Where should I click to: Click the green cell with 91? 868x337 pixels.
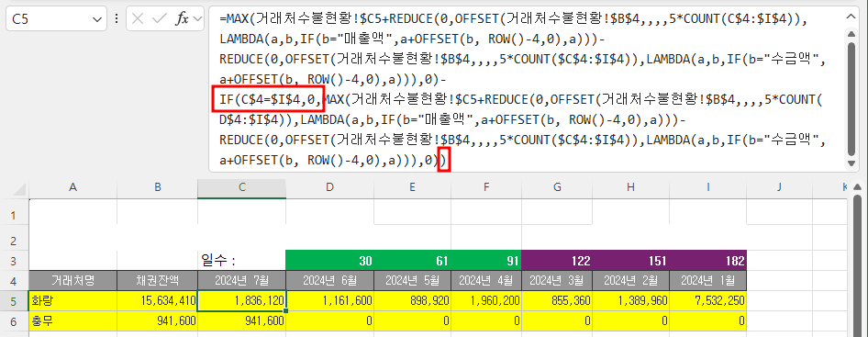(486, 260)
